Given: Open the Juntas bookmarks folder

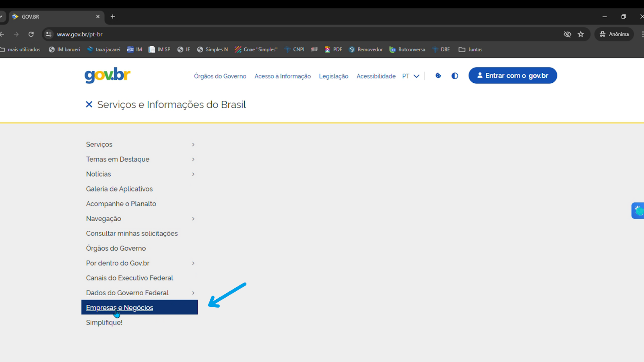Looking at the screenshot, I should pyautogui.click(x=470, y=49).
